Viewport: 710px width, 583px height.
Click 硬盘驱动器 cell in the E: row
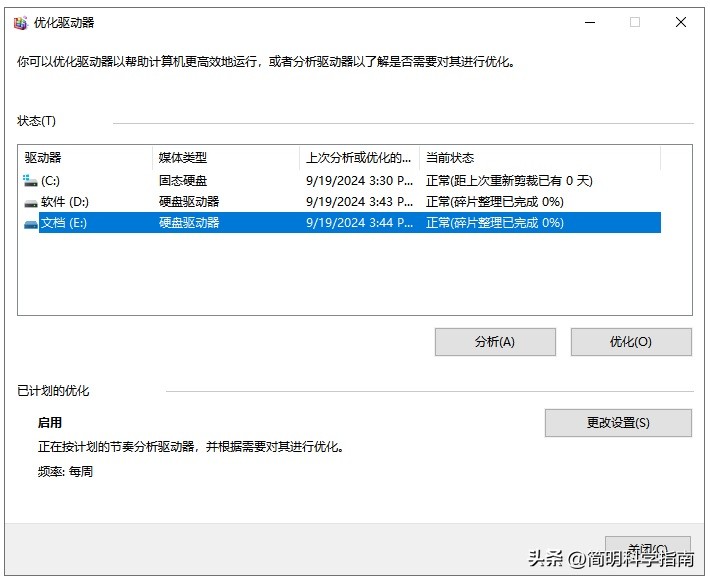click(x=189, y=223)
